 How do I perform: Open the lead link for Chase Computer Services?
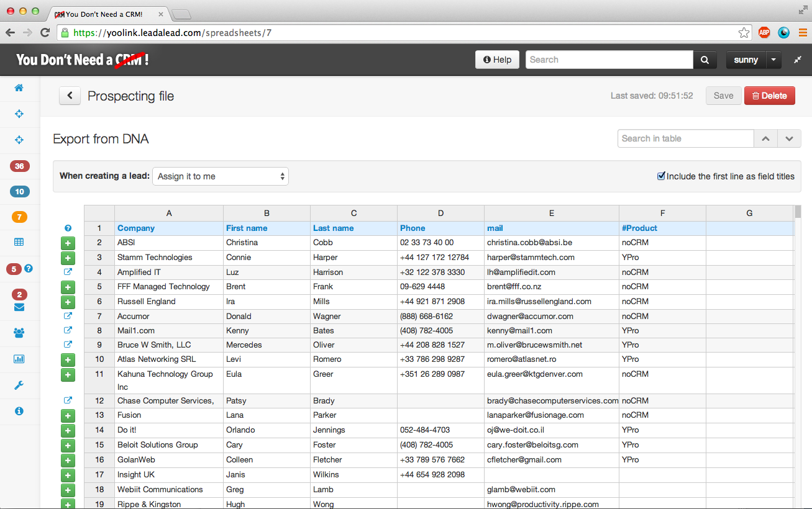[x=68, y=400]
